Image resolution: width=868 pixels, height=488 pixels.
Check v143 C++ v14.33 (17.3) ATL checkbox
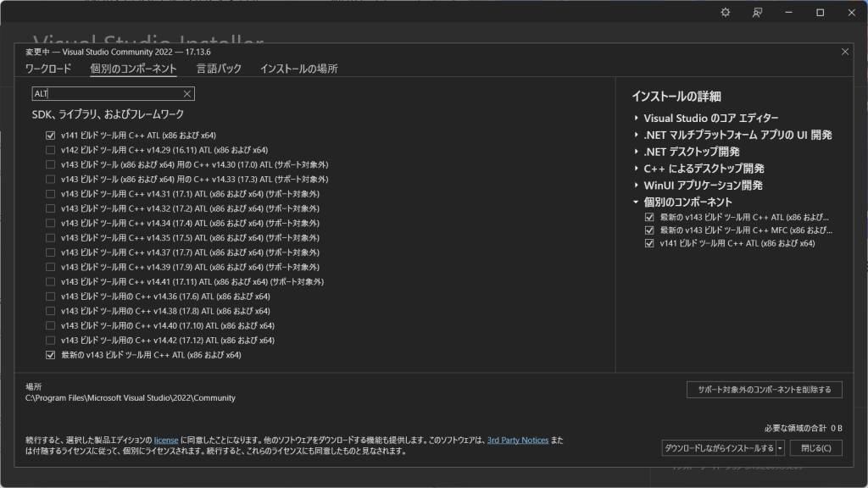[50, 180]
